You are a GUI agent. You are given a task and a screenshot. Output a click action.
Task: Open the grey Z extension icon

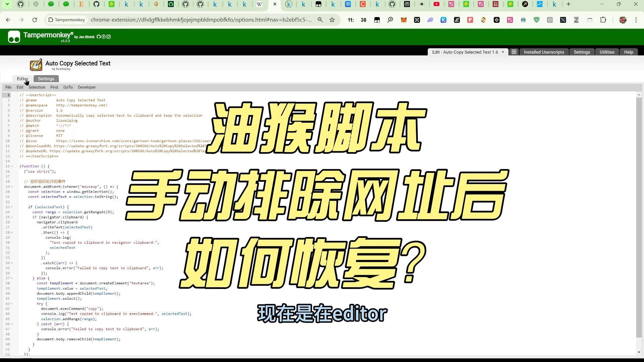tap(576, 20)
